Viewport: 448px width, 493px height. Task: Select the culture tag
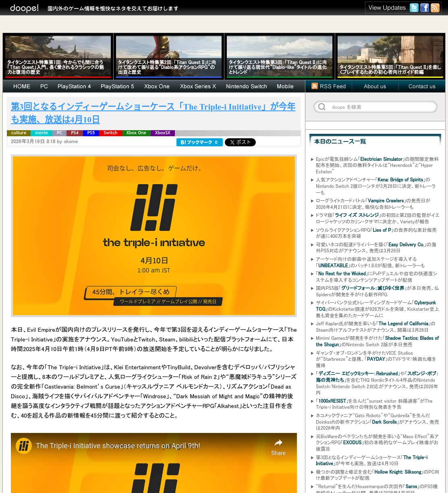click(x=19, y=133)
